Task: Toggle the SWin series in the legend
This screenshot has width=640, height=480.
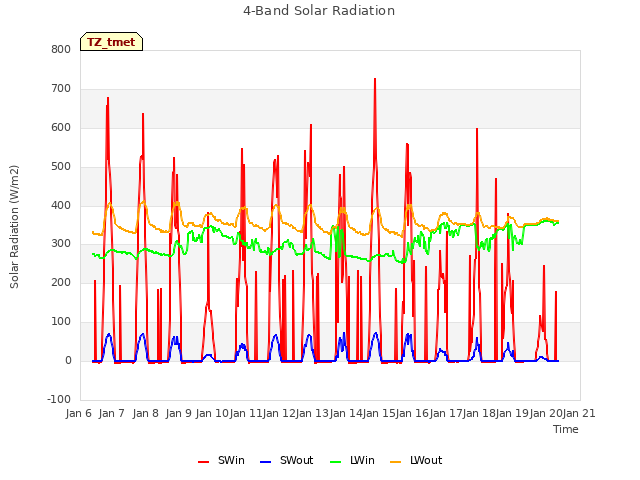Action: point(221,460)
